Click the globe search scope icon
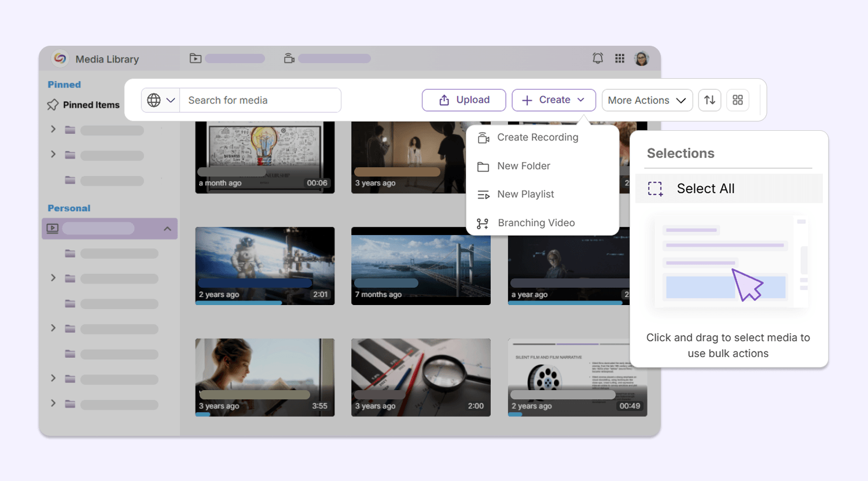The image size is (868, 481). pos(154,100)
